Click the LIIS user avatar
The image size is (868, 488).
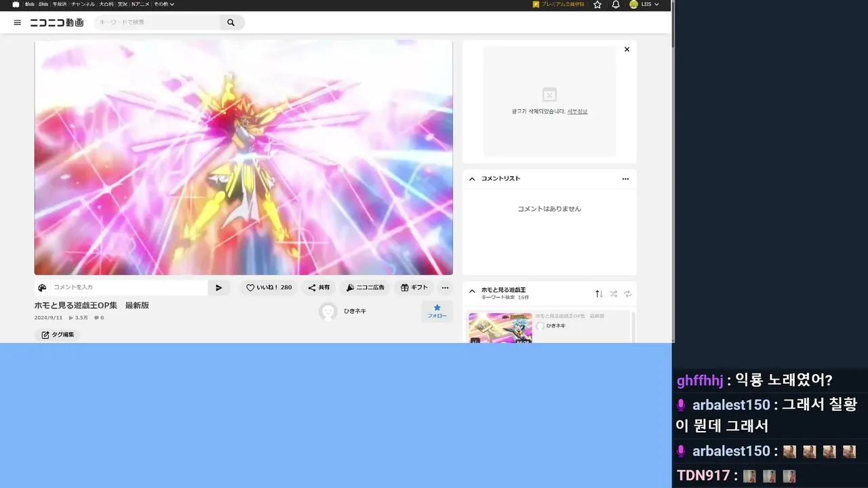pos(633,4)
